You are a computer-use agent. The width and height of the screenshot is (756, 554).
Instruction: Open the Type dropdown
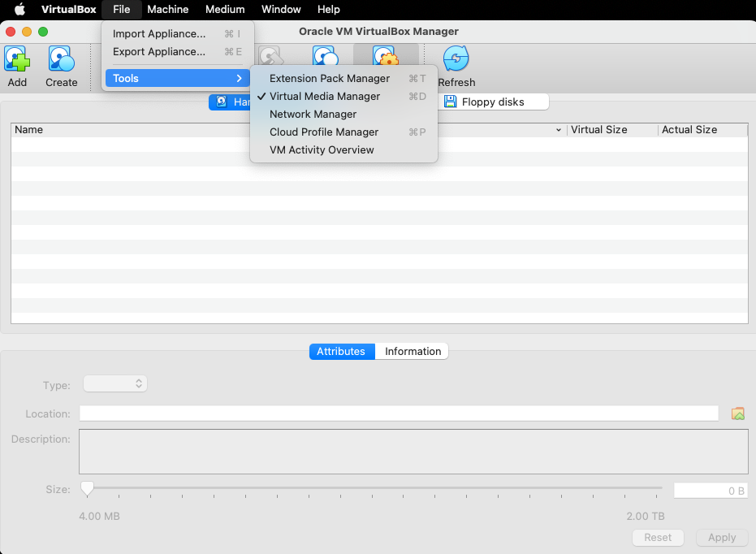[114, 383]
